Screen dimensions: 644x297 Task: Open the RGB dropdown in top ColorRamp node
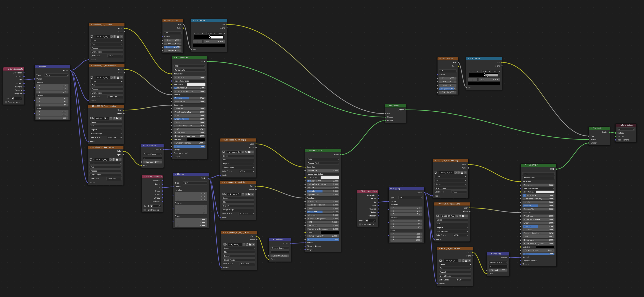pos(210,32)
